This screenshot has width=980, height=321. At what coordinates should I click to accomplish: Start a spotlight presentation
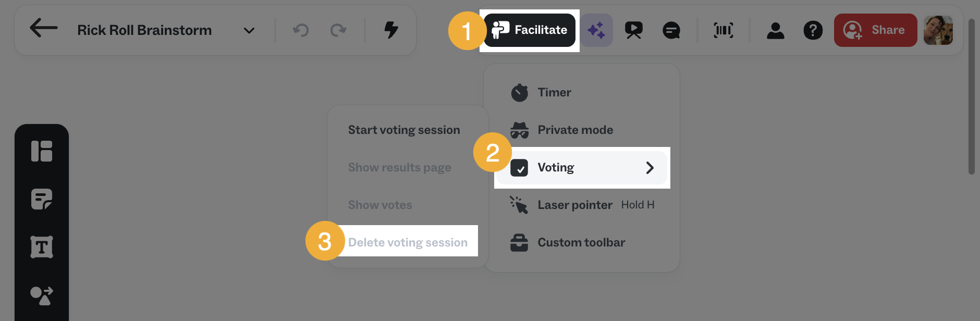pos(634,30)
